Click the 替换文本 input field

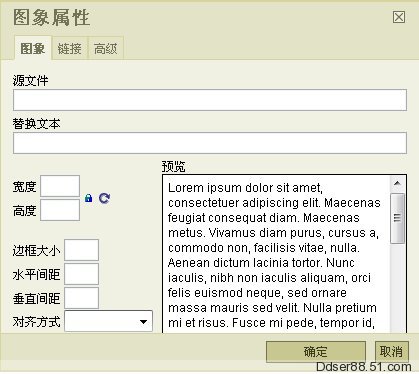point(210,143)
